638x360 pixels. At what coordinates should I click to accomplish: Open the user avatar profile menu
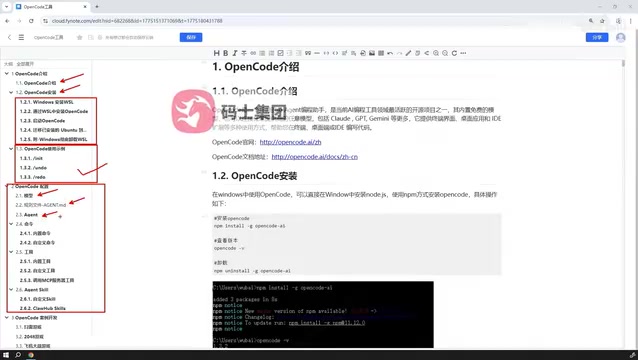621,37
